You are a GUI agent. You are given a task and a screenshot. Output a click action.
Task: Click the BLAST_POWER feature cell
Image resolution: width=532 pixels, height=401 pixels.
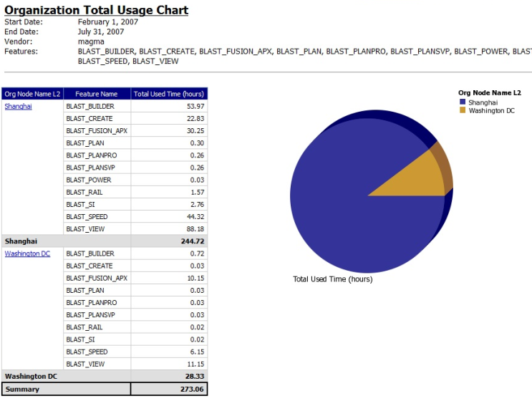[89, 180]
